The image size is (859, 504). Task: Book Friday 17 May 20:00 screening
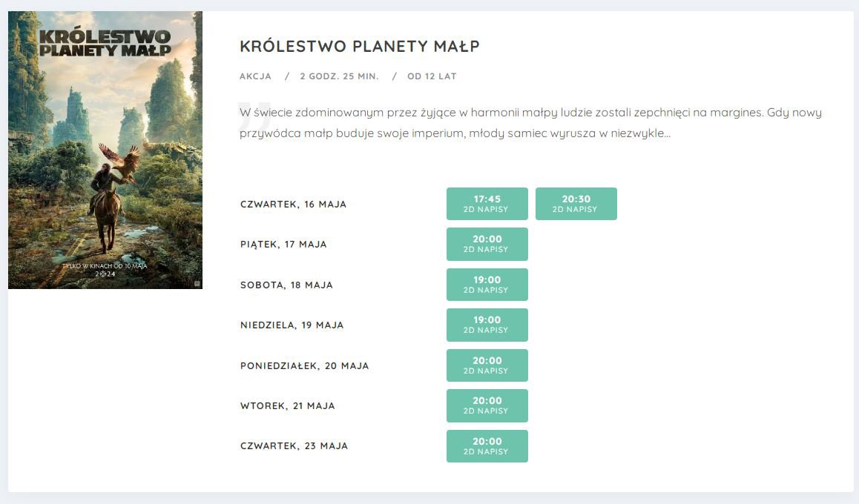click(x=487, y=244)
